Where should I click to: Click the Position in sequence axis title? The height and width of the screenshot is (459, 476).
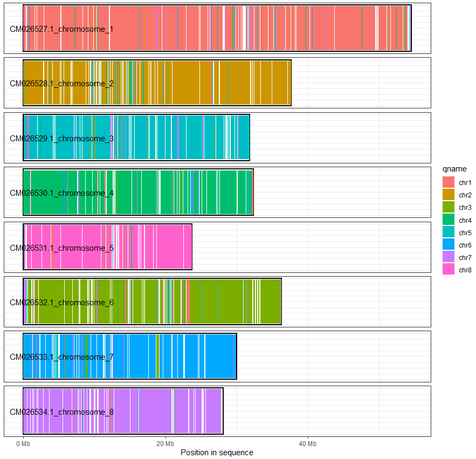pos(217,453)
